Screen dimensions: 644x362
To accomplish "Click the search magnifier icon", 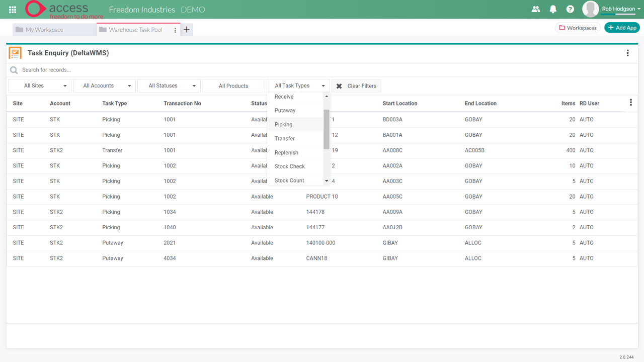I will pos(13,70).
